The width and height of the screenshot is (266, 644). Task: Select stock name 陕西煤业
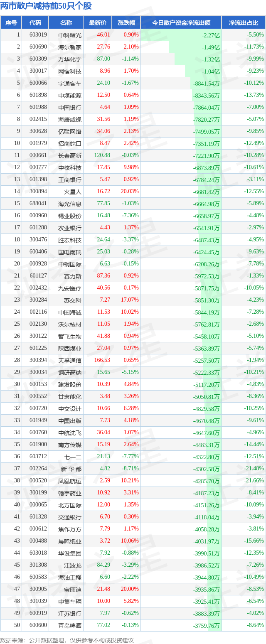(70, 348)
